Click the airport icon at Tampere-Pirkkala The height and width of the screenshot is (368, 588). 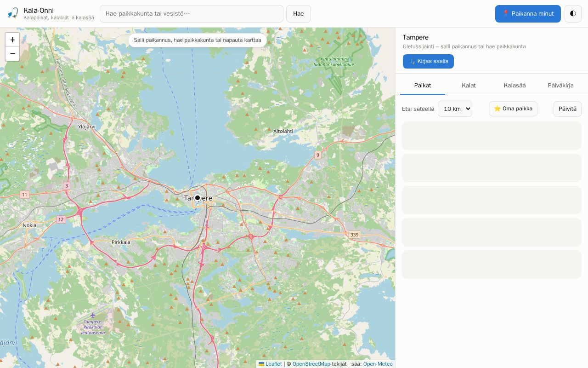coord(93,315)
